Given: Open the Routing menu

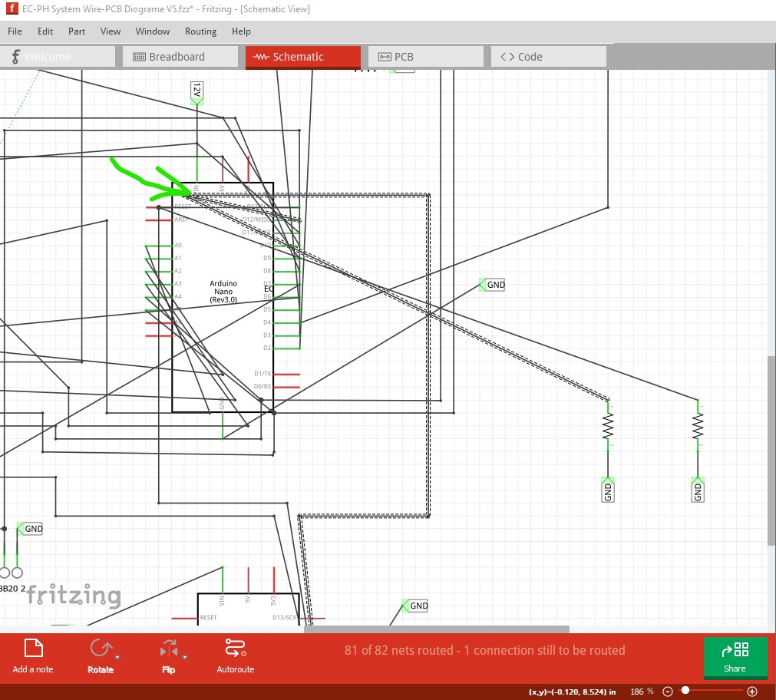Looking at the screenshot, I should (x=200, y=31).
